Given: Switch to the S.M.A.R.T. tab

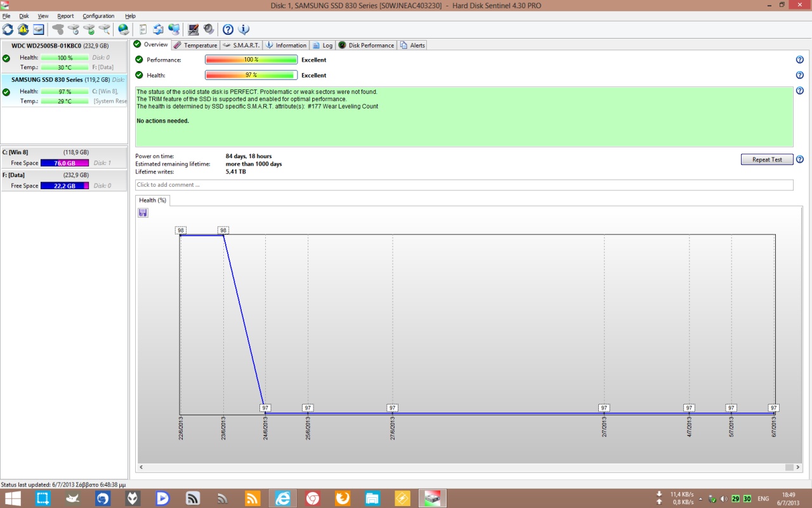Looking at the screenshot, I should (x=241, y=45).
